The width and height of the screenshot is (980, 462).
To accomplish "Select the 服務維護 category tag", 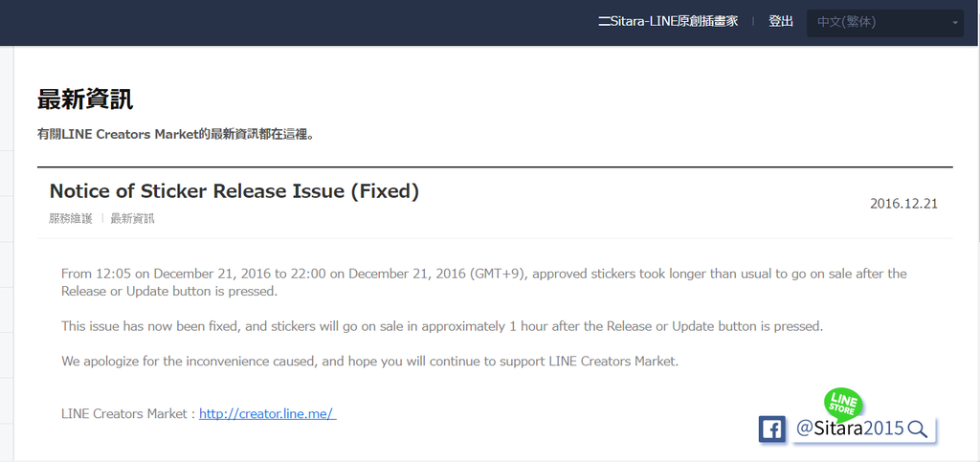I will click(71, 218).
